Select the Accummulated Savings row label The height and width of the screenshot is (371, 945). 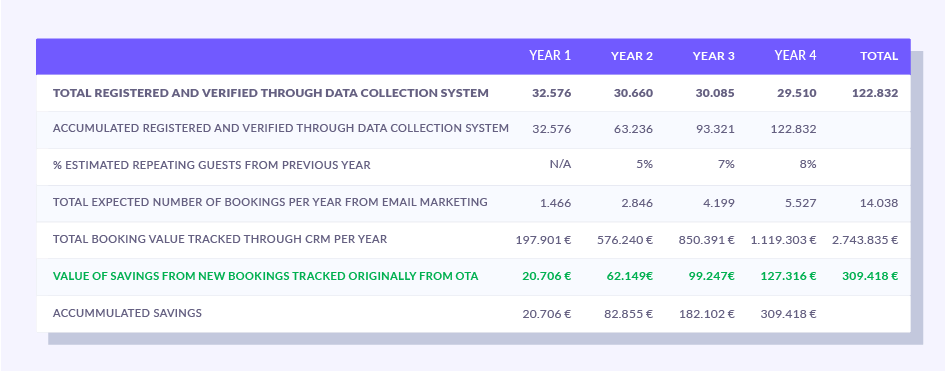[x=127, y=313]
